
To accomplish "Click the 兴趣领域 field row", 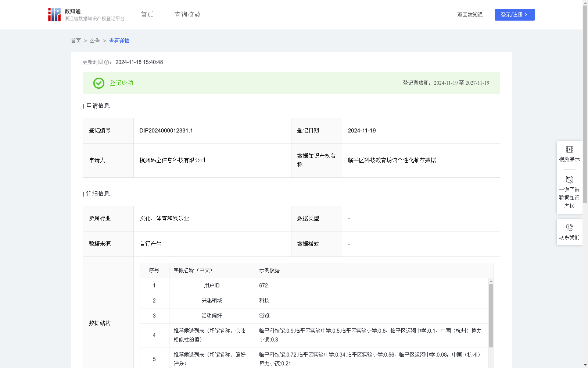I will click(x=314, y=301).
